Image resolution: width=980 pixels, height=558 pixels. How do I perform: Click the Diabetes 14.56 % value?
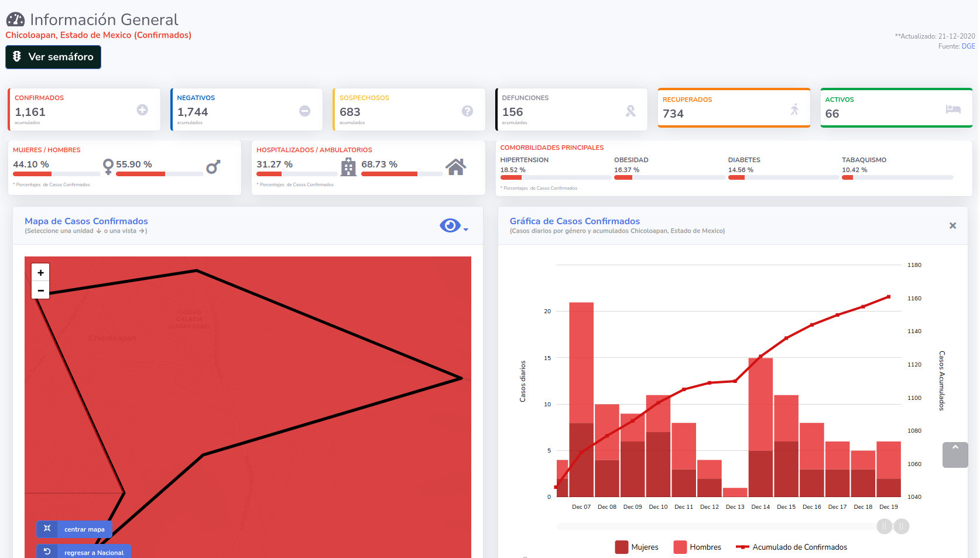point(741,170)
